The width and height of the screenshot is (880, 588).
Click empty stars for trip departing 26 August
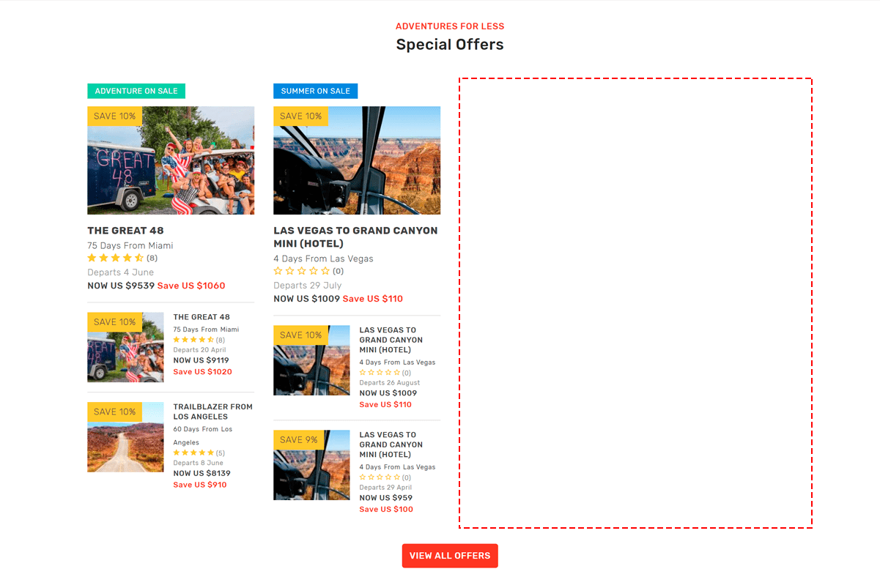[380, 373]
